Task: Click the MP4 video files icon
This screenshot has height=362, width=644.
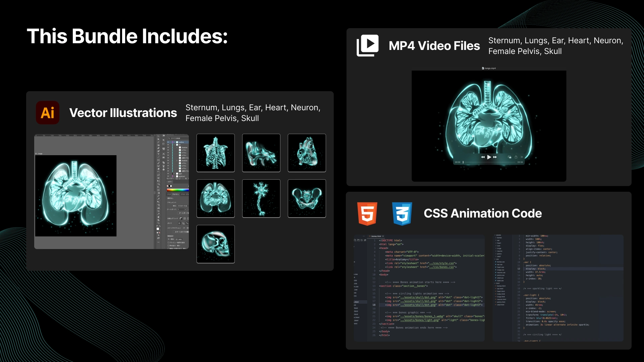Action: click(368, 46)
